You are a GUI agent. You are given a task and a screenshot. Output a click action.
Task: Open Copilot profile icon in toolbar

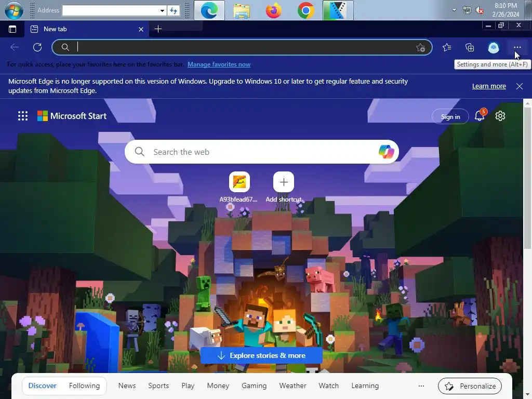click(x=494, y=47)
